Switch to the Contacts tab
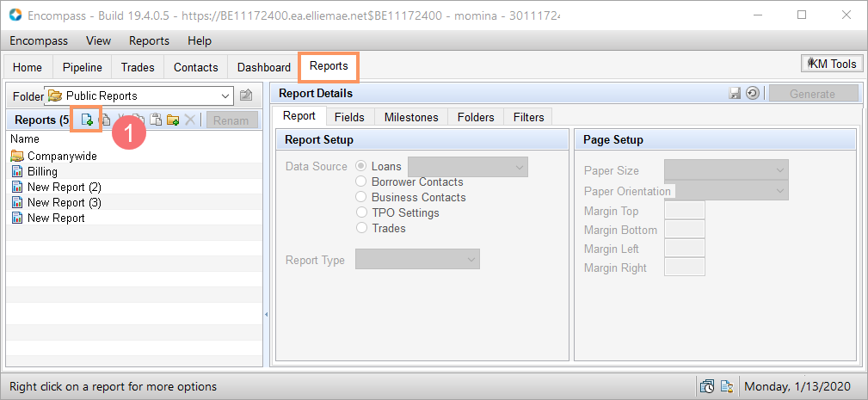The image size is (868, 400). 196,67
